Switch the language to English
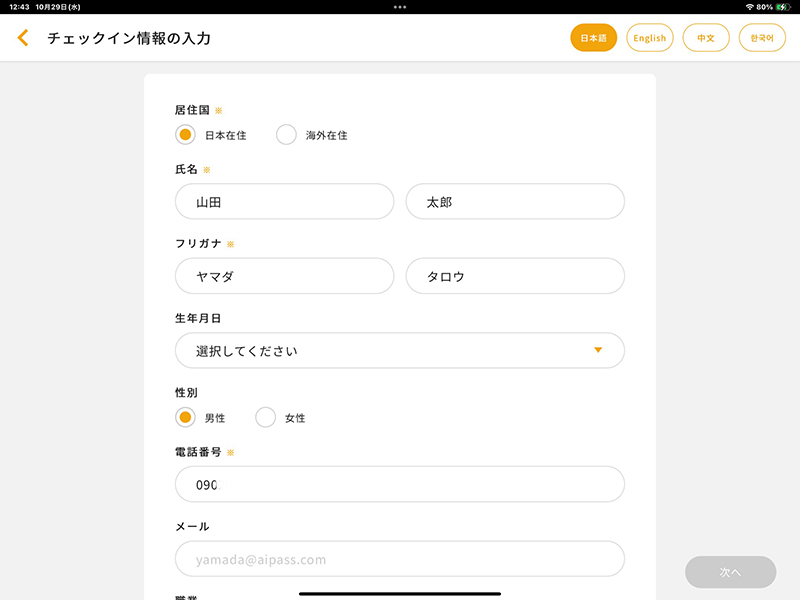The image size is (800, 600). pos(650,37)
